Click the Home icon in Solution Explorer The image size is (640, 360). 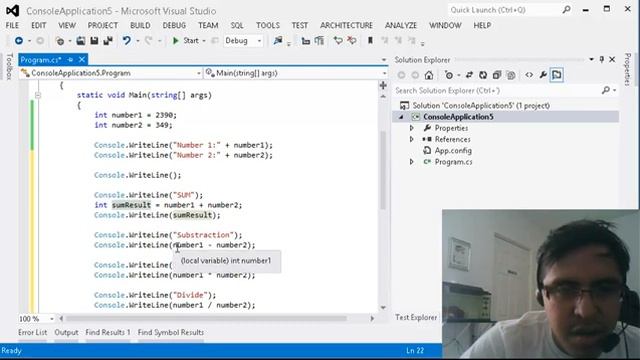point(429,75)
